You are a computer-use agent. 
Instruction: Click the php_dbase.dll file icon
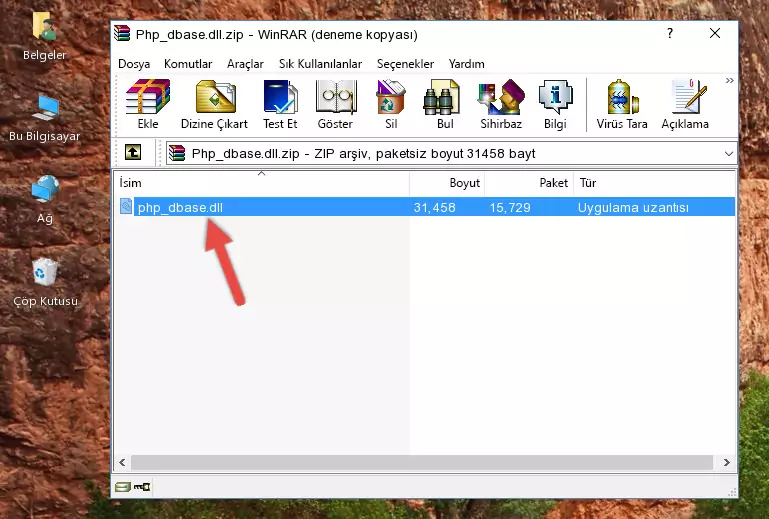tap(126, 207)
